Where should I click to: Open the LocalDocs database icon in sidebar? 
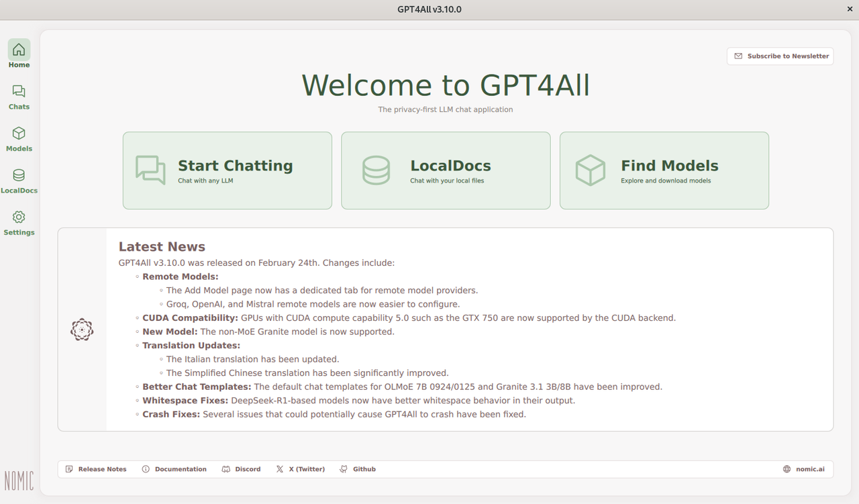click(19, 175)
